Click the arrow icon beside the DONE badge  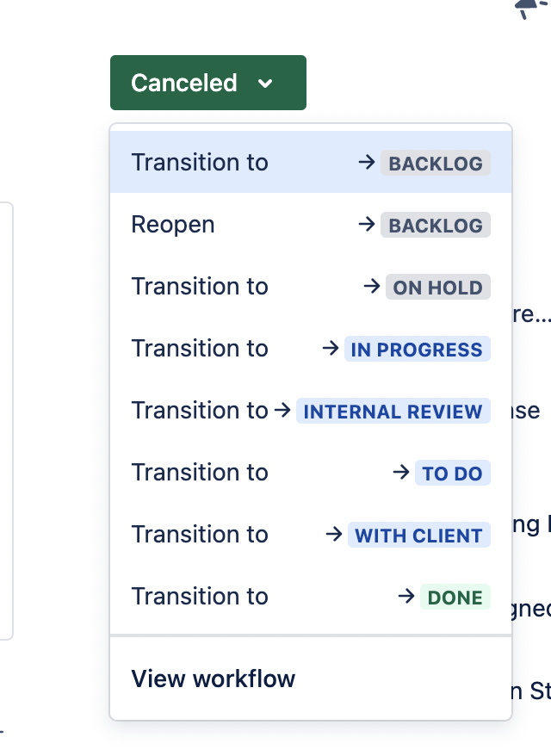[x=406, y=597]
